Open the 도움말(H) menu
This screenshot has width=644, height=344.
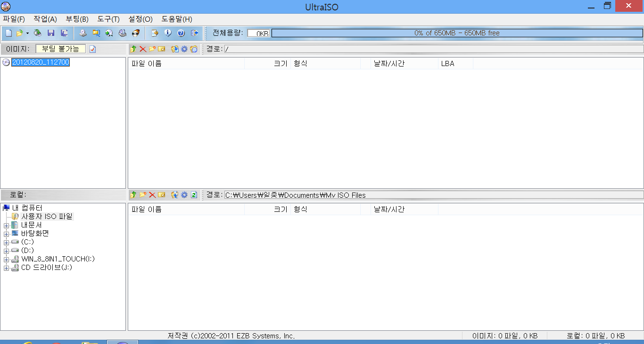(177, 19)
